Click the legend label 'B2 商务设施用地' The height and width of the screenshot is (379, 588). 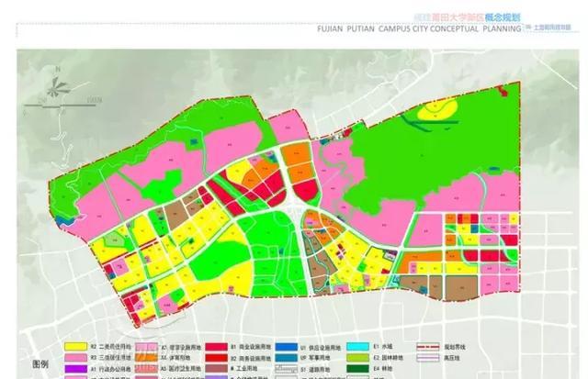(x=251, y=358)
